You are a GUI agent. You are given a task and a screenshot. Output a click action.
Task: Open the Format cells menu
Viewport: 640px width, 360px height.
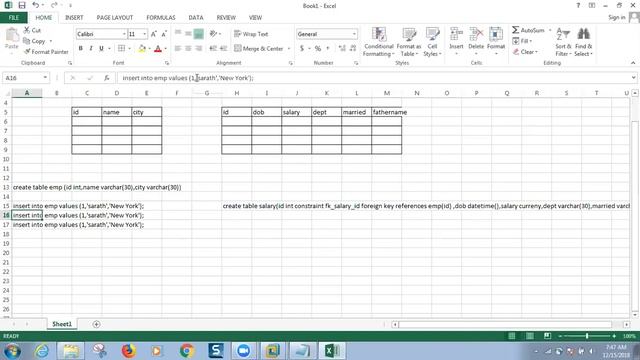pos(496,42)
